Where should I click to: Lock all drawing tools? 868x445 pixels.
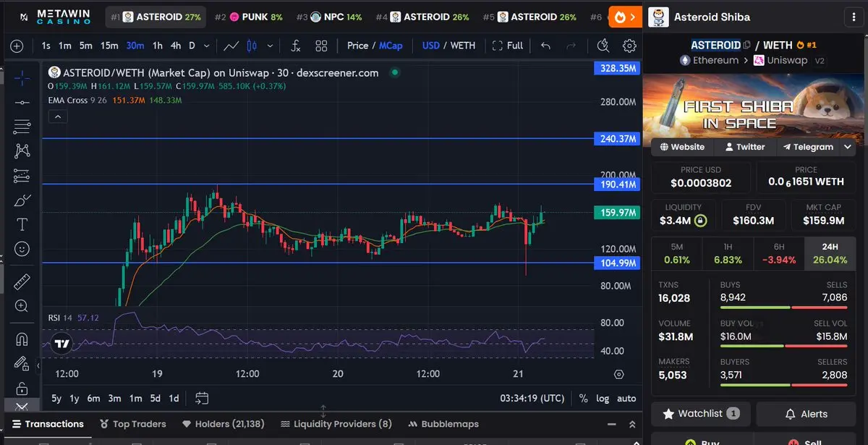pyautogui.click(x=22, y=388)
